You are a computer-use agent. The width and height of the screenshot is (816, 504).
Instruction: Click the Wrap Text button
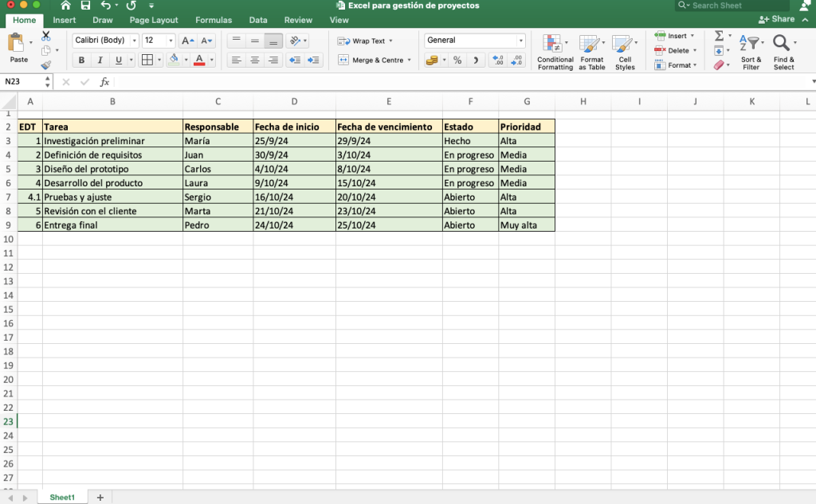point(365,41)
